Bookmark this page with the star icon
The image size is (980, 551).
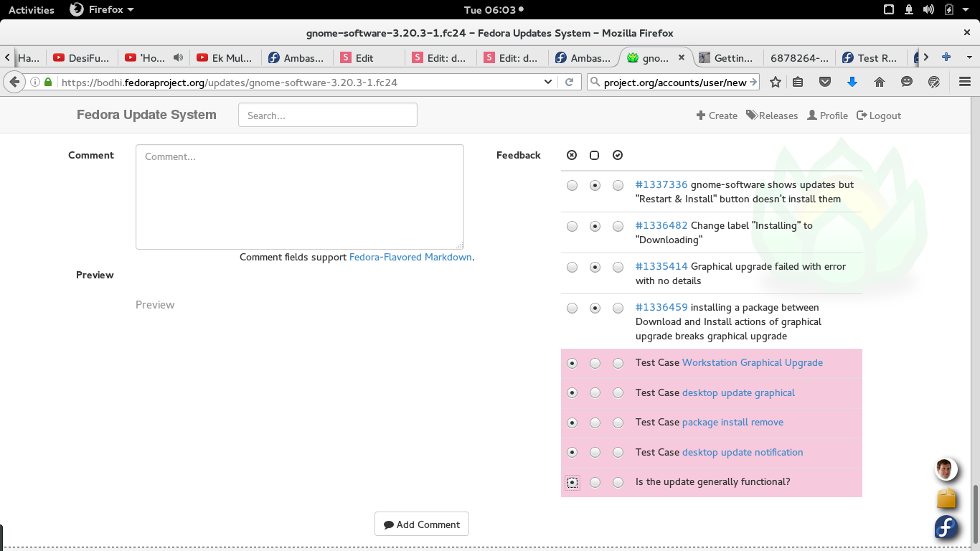point(776,83)
